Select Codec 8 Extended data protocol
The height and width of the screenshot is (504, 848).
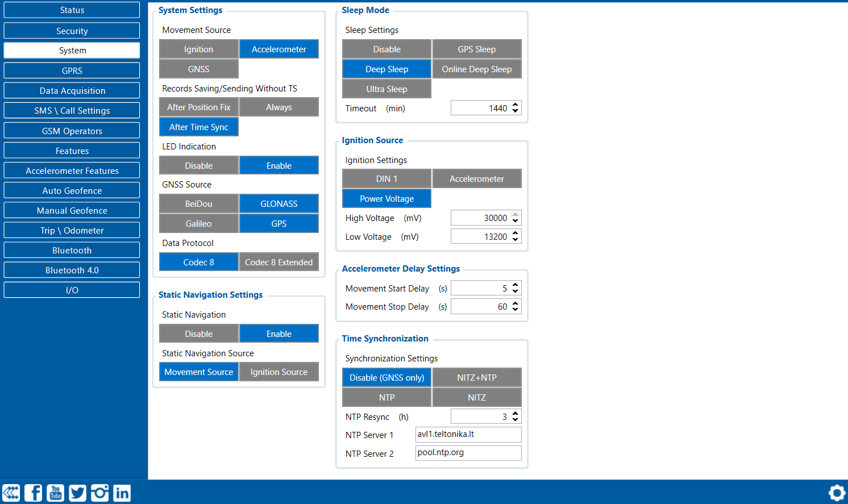[278, 263]
